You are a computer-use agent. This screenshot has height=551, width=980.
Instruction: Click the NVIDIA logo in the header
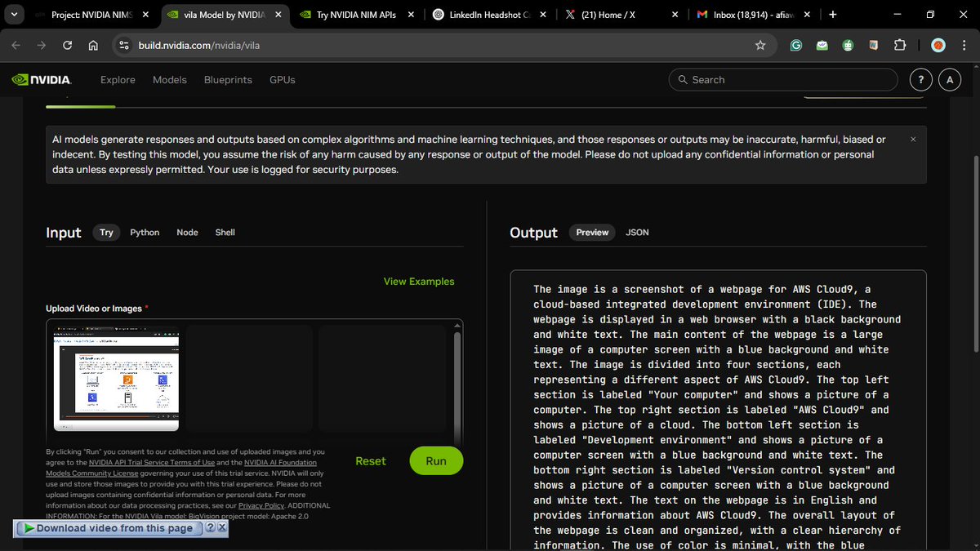[42, 80]
